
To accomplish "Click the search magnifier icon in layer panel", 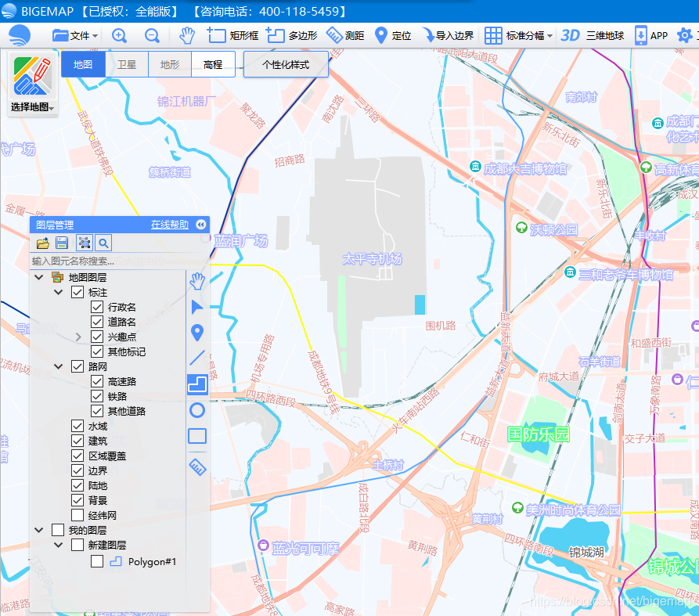I will [103, 243].
